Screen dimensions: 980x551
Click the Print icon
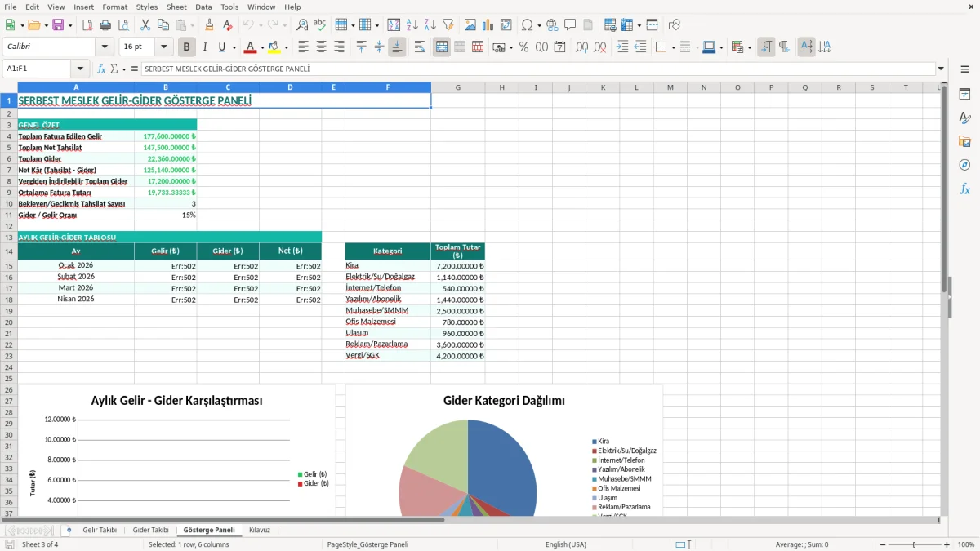pos(105,25)
